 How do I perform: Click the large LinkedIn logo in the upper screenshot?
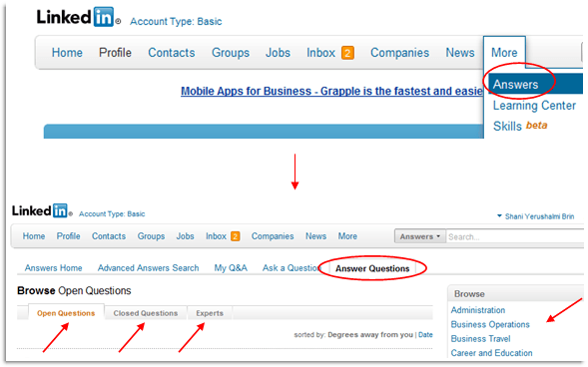[x=75, y=17]
